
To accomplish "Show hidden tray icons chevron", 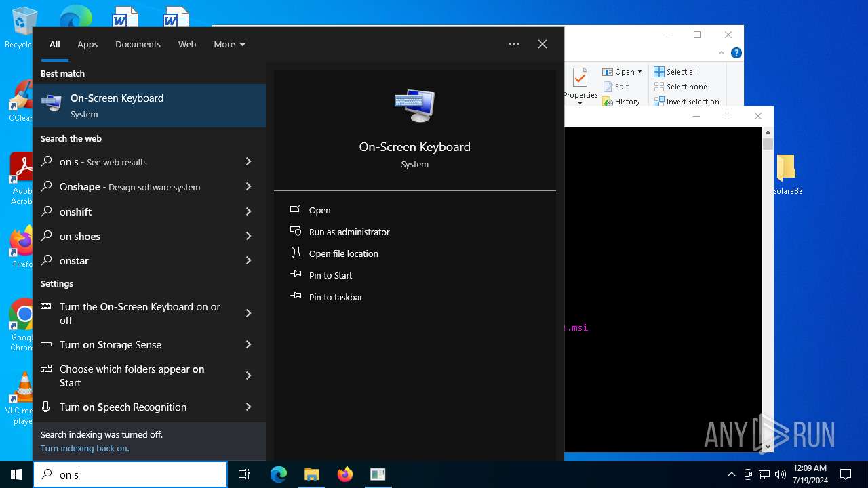I will [x=731, y=474].
